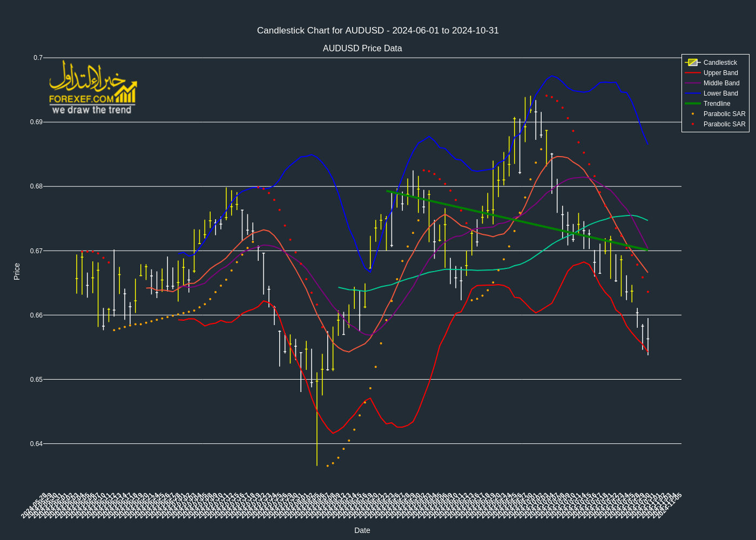The image size is (756, 540).
Task: Toggle the green Trendline legend entry
Action: click(715, 104)
